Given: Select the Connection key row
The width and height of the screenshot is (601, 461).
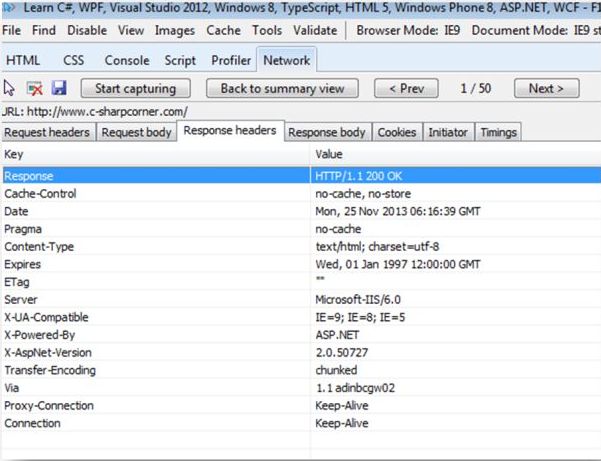Looking at the screenshot, I should [301, 423].
